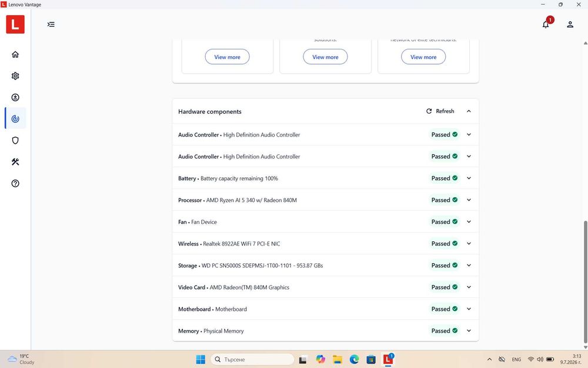Open the user account profile icon
588x368 pixels.
tap(570, 24)
